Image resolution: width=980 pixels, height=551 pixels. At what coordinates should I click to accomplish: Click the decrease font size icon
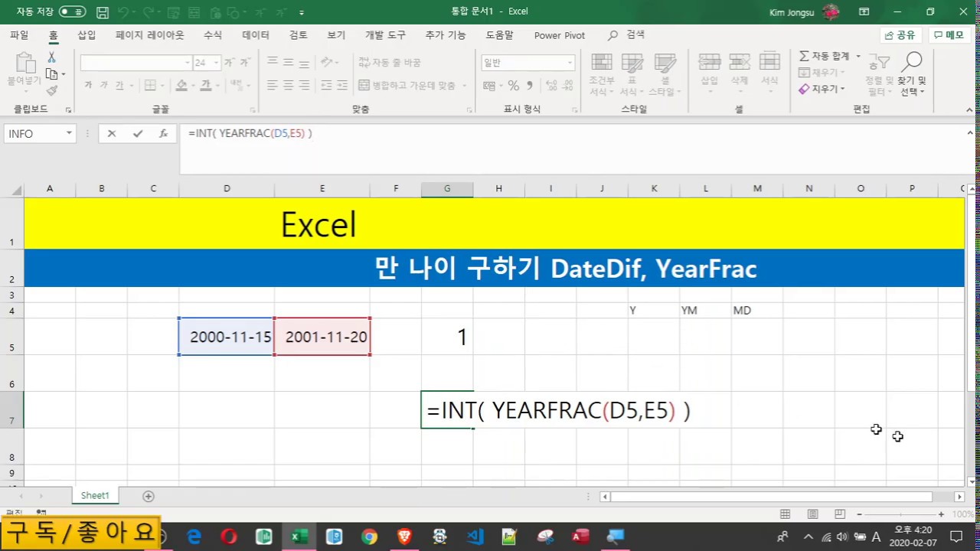pos(245,63)
